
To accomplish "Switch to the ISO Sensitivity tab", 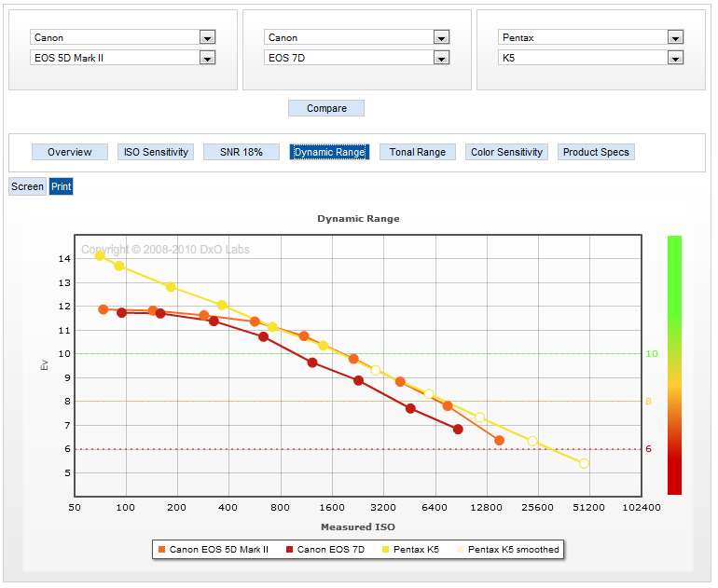I will pyautogui.click(x=156, y=152).
